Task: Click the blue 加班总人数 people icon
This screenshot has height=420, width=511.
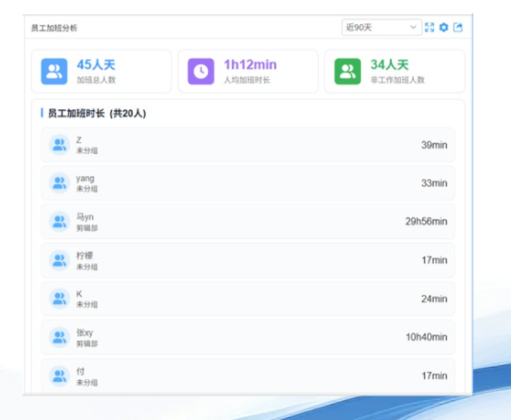Action: tap(54, 71)
